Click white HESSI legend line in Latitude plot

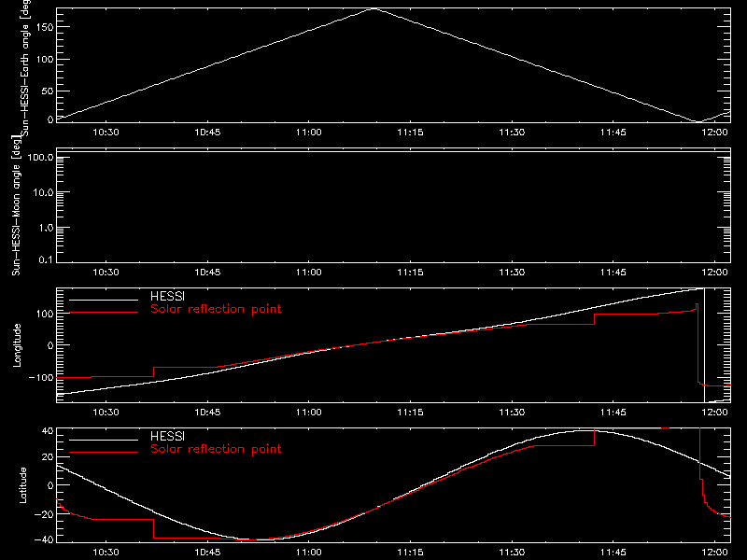(104, 440)
